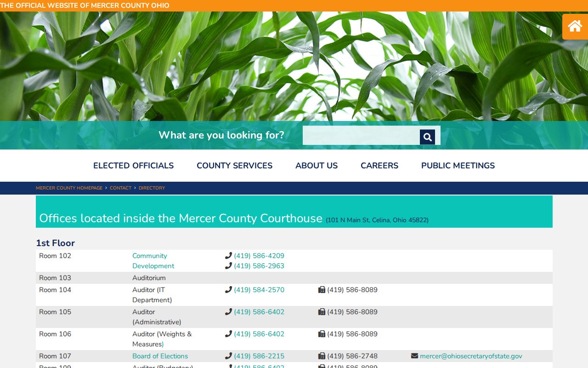Screen dimensions: 588x368
Task: Open the Elected Officials menu
Action: click(133, 166)
